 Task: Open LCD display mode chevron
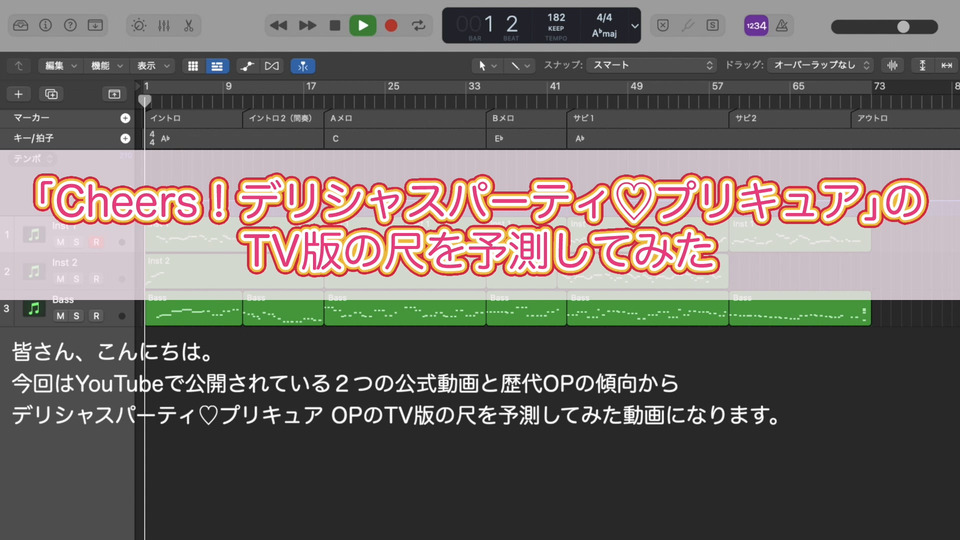[x=634, y=26]
